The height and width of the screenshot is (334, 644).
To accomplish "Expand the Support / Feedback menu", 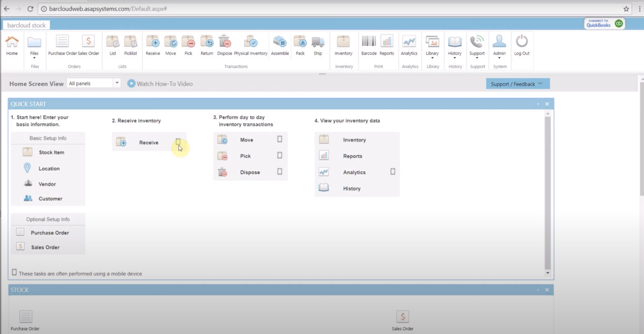I will [x=517, y=84].
